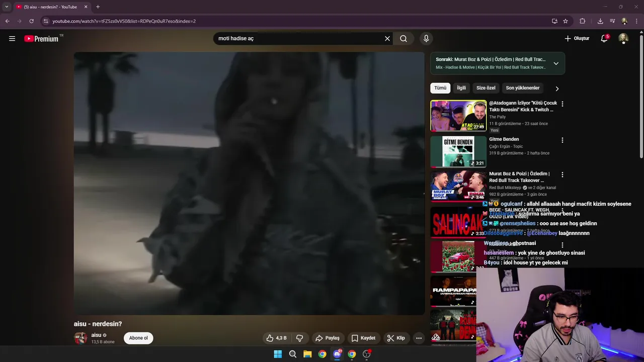Screen dimensions: 644x362
Task: Run the search with the magnifier button
Action: click(404, 39)
